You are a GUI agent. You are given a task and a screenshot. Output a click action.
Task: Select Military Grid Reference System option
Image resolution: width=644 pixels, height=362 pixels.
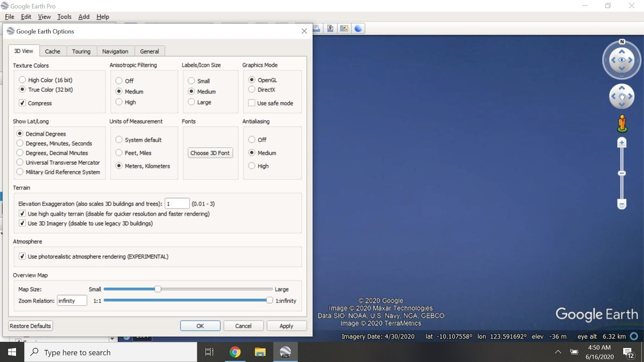point(58,172)
